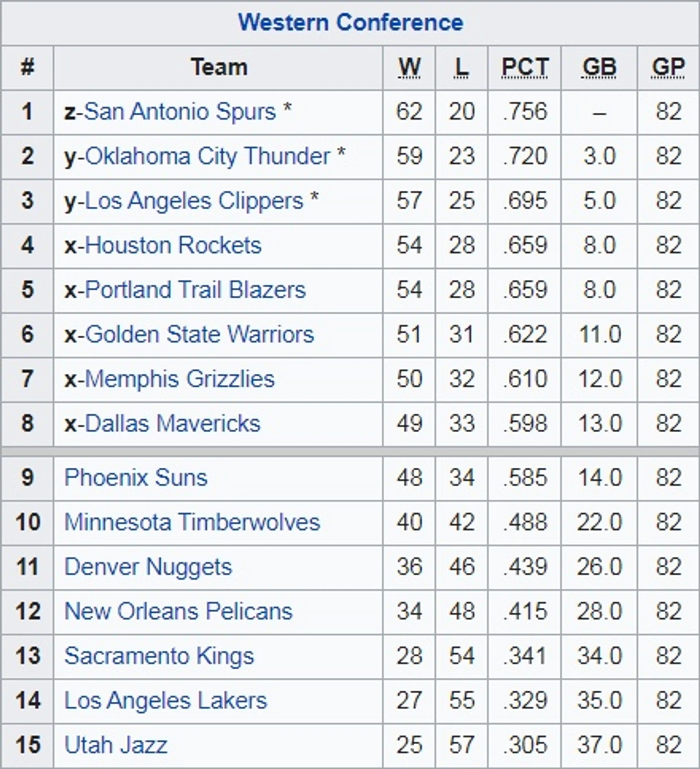Open the Portland Trail Blazers link

[x=195, y=290]
